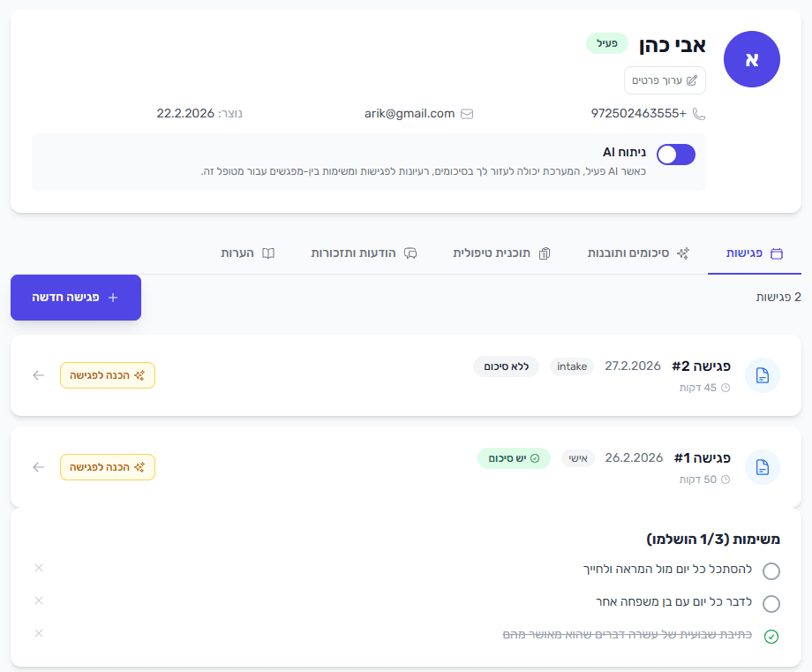Go to the הודעות ותזכורות tab
The width and height of the screenshot is (812, 672).
point(364,253)
